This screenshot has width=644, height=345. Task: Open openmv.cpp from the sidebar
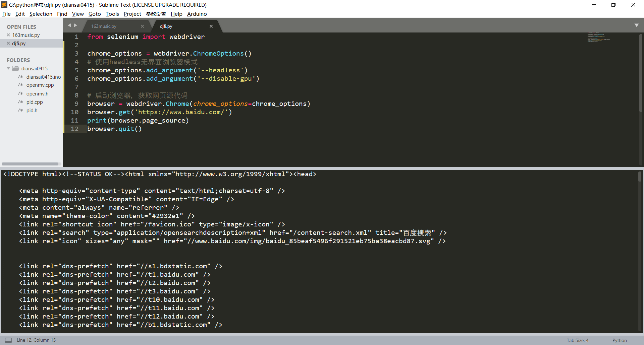click(x=40, y=85)
